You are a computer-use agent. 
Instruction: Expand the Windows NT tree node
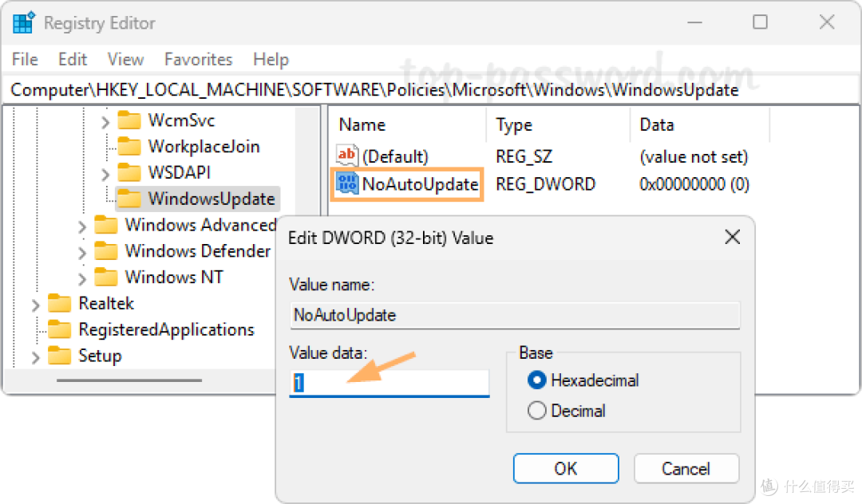click(82, 278)
